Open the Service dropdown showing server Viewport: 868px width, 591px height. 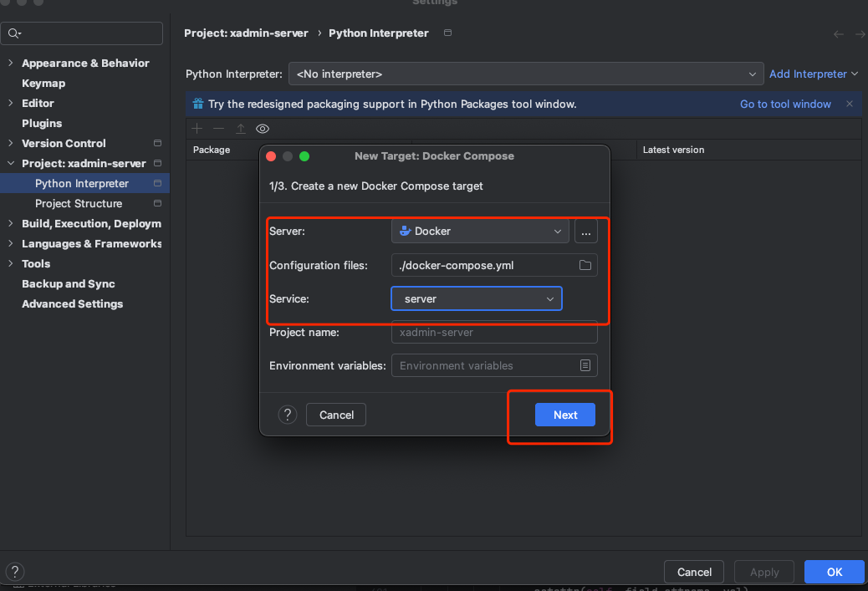pos(477,298)
